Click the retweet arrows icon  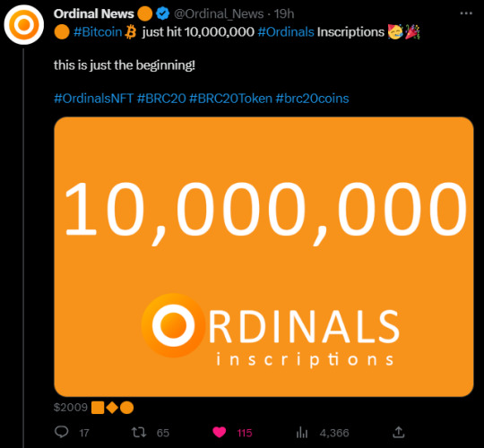click(x=139, y=432)
